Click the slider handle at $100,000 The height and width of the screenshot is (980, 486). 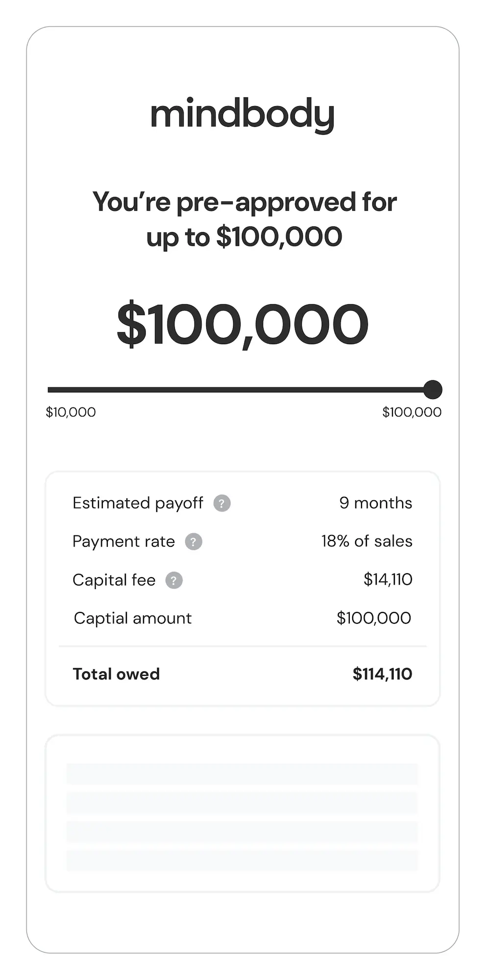tap(433, 390)
